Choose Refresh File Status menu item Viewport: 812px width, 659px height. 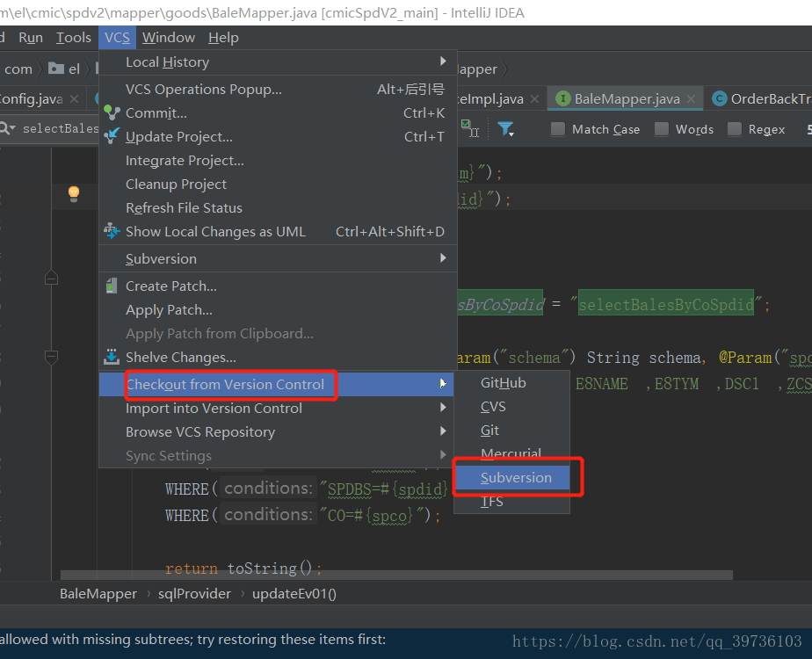click(278, 207)
